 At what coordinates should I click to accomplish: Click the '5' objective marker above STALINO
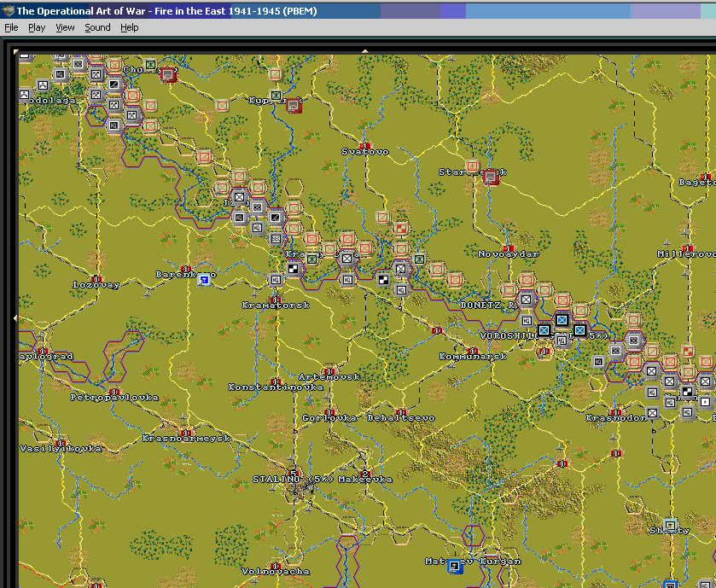click(x=294, y=474)
